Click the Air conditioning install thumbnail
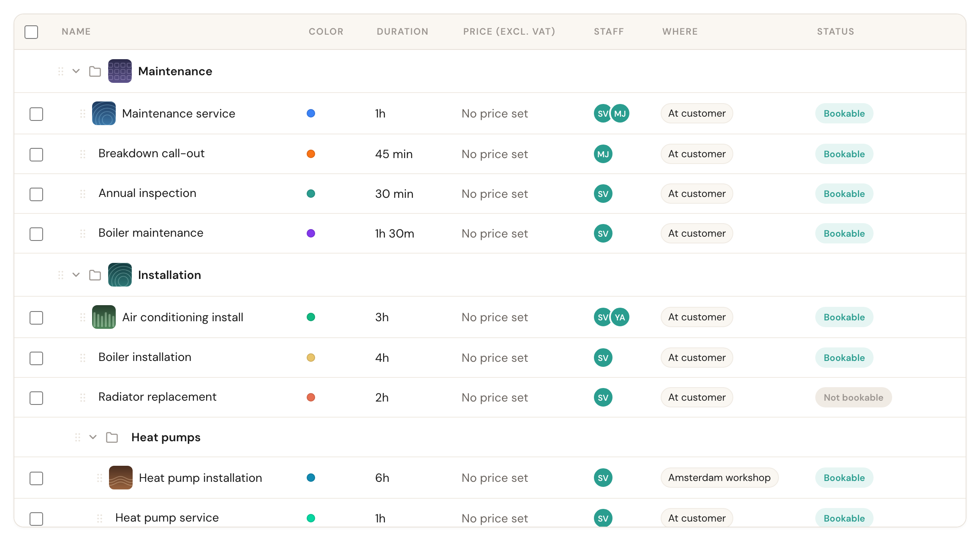Screen dimensions: 980x541 (104, 317)
